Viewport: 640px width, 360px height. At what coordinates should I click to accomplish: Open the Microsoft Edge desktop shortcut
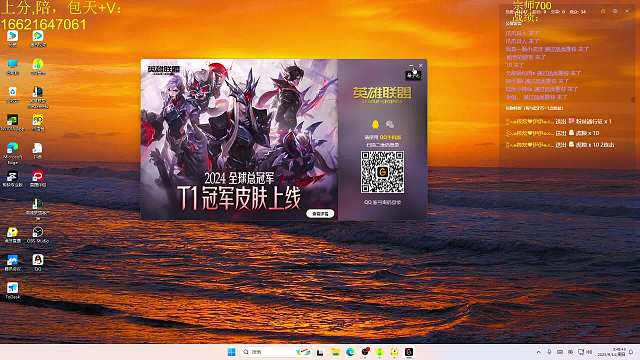[x=12, y=153]
